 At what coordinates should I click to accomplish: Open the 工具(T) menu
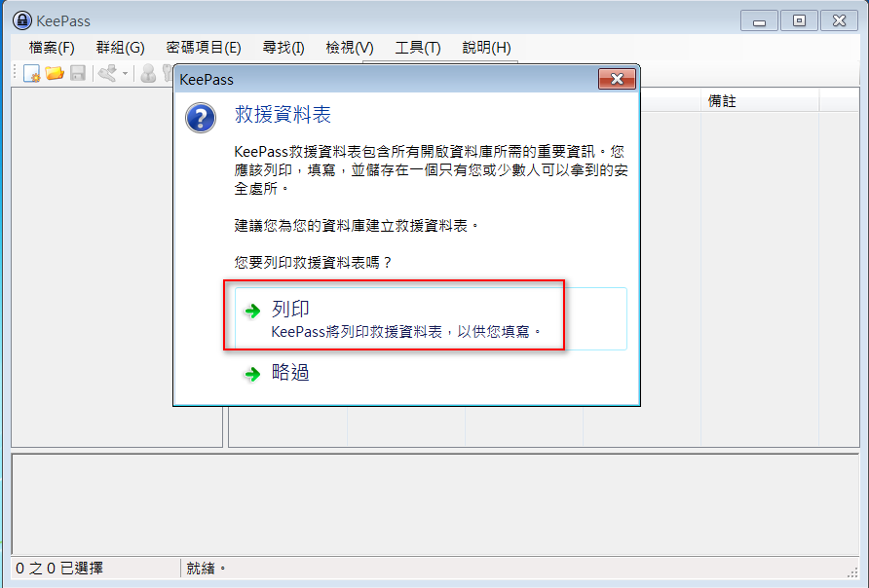(x=418, y=48)
